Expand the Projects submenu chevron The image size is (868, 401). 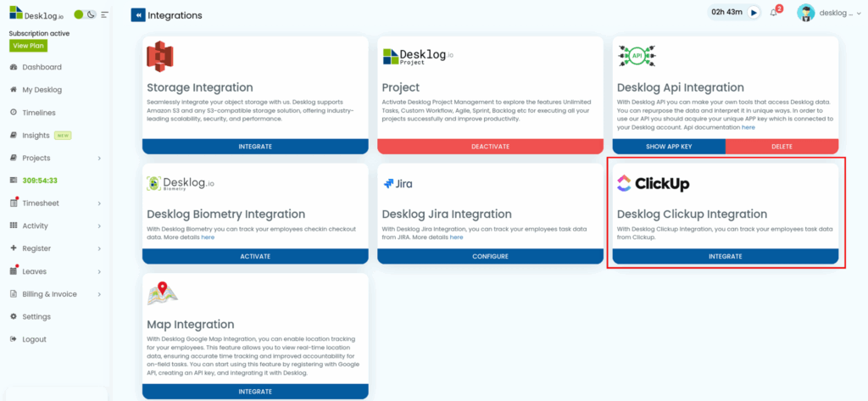pos(99,159)
